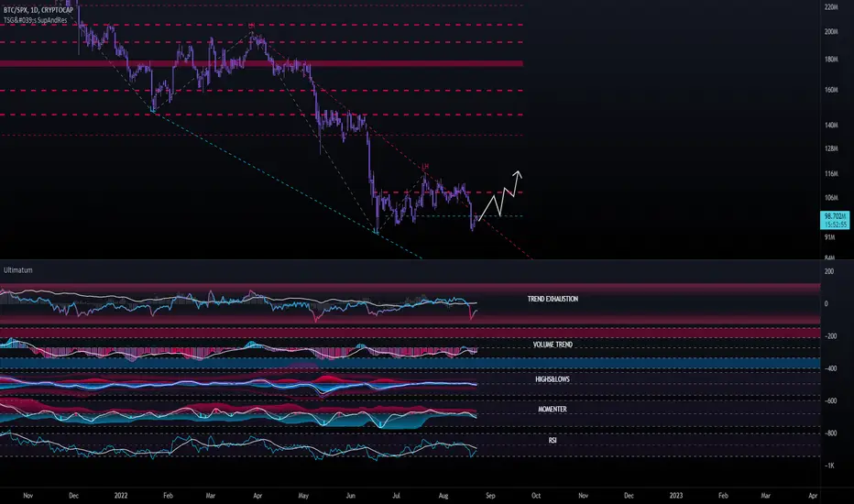The image size is (854, 504).
Task: Click the BTC/SPX, 1D, CRYPTOCAP symbol title
Action: (38, 10)
